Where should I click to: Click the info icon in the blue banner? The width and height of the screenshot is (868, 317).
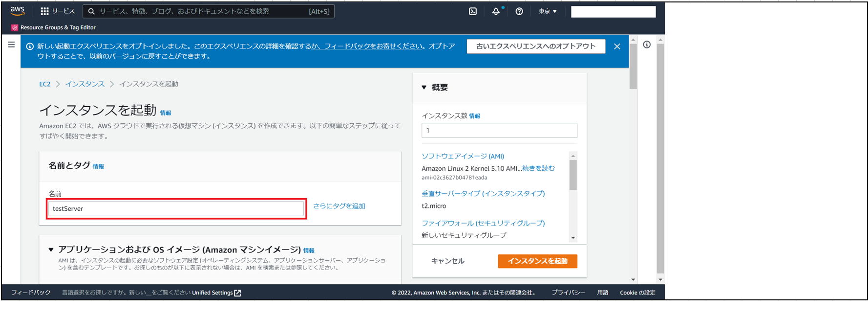click(x=30, y=46)
